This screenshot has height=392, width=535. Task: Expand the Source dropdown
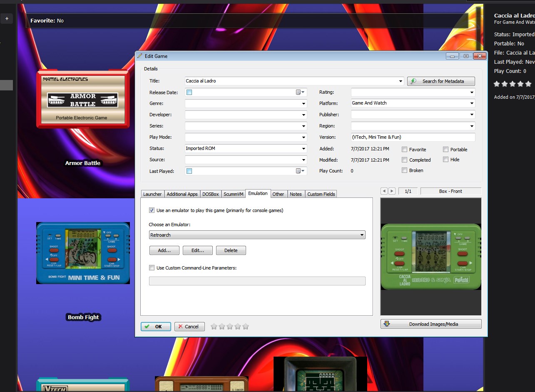pos(304,160)
